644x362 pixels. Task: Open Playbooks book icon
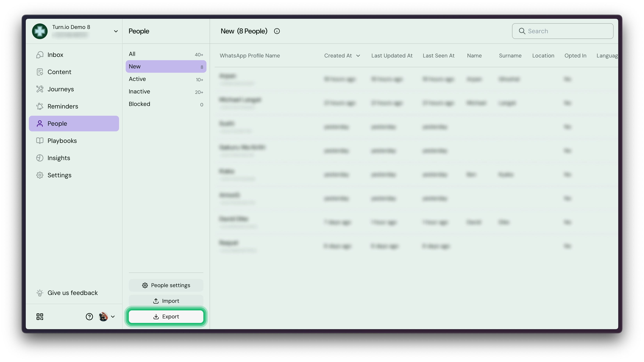pos(40,141)
